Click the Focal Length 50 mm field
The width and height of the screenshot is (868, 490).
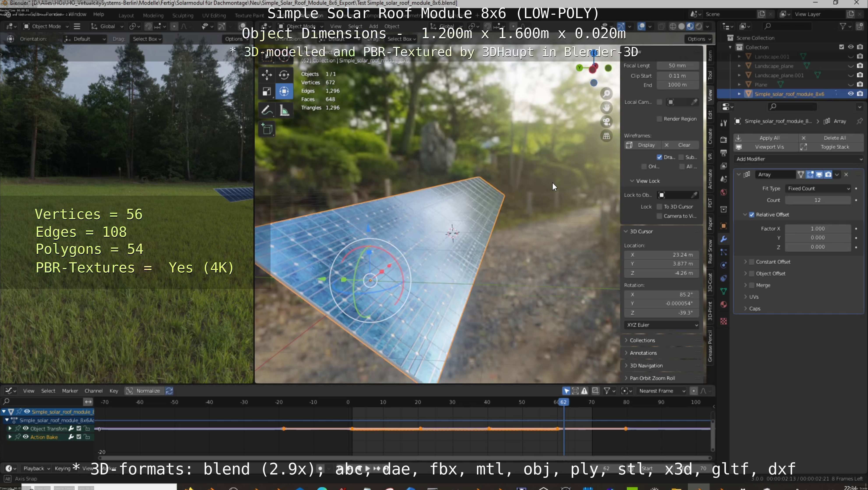(x=677, y=66)
